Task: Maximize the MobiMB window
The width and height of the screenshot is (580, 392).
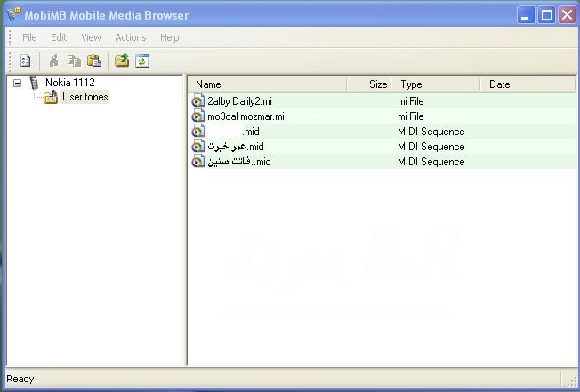Action: coord(546,15)
